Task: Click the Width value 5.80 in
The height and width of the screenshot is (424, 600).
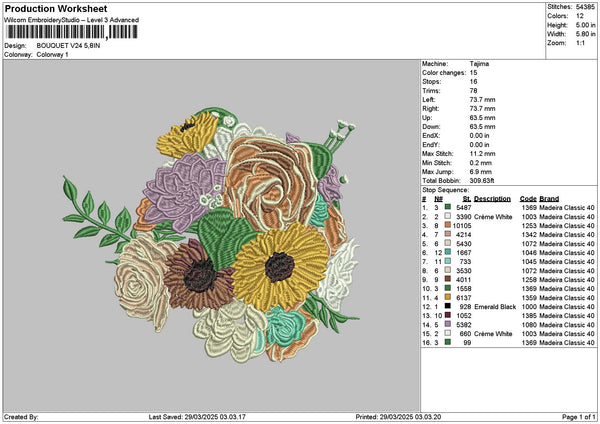Action: pyautogui.click(x=585, y=34)
